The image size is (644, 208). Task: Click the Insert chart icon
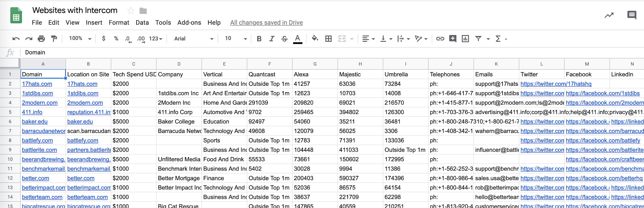coord(465,39)
